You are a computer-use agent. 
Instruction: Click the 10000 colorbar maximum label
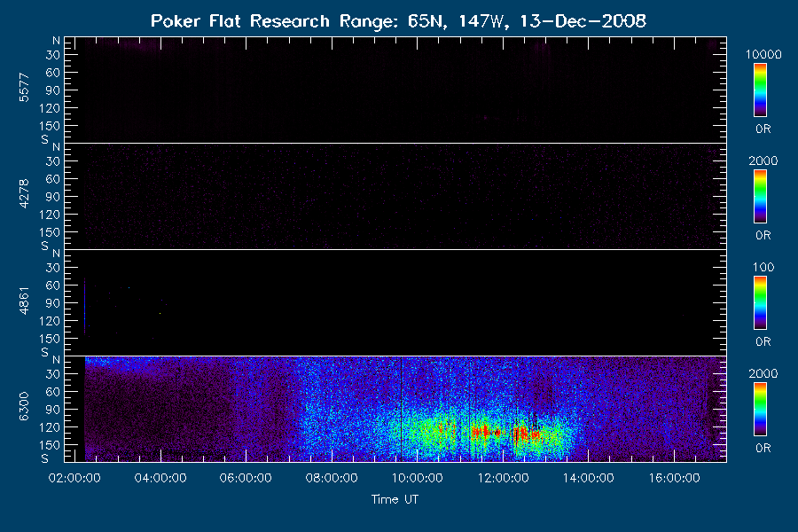tap(763, 54)
